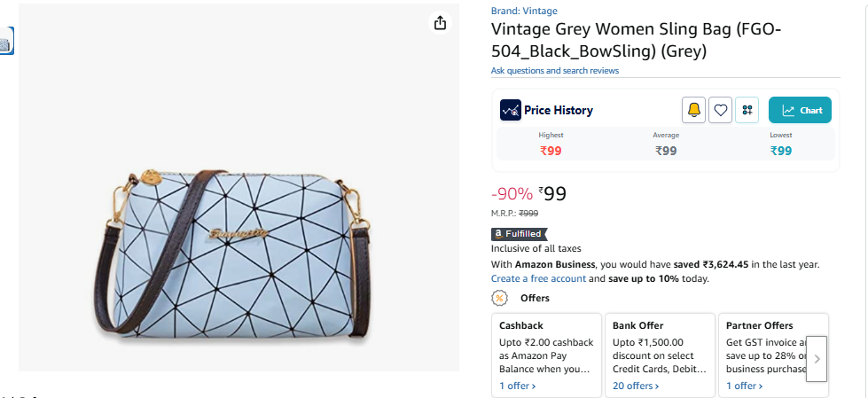The image size is (868, 398).
Task: Click the compare products grid icon
Action: click(x=747, y=110)
